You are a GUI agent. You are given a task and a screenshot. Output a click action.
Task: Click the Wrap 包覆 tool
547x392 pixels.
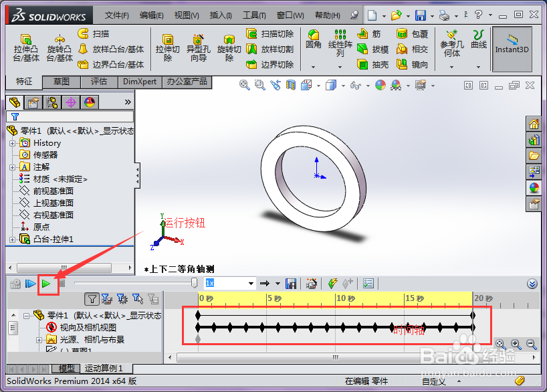(413, 34)
